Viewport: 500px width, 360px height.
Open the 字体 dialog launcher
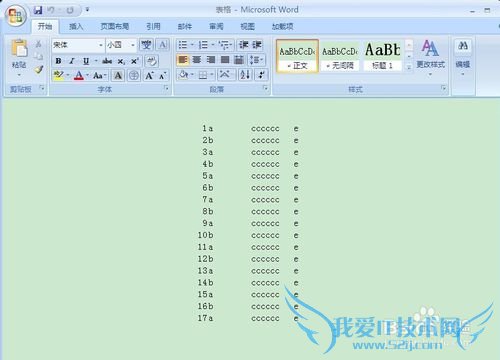tap(166, 88)
